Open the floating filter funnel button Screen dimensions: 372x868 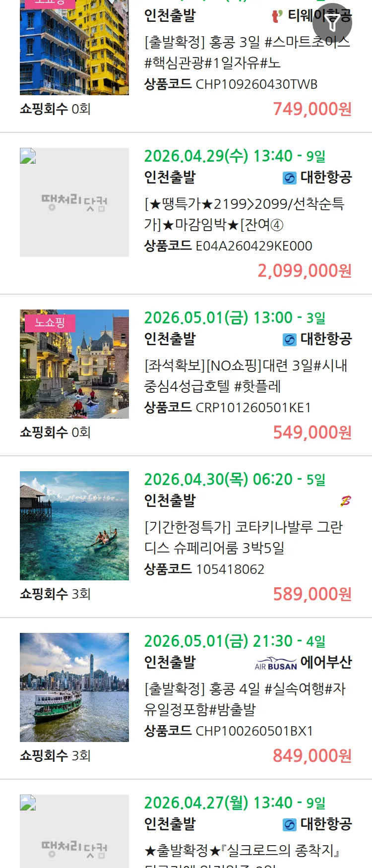point(332,22)
